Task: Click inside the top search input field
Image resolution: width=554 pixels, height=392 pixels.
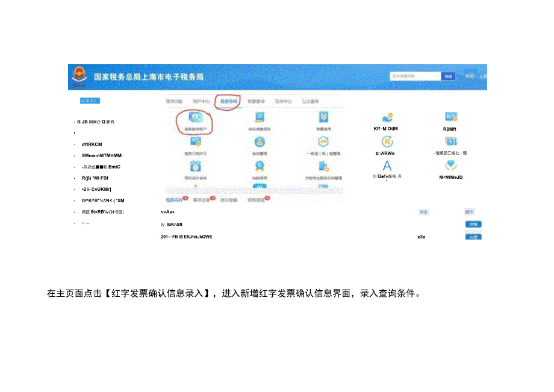Action: [414, 75]
